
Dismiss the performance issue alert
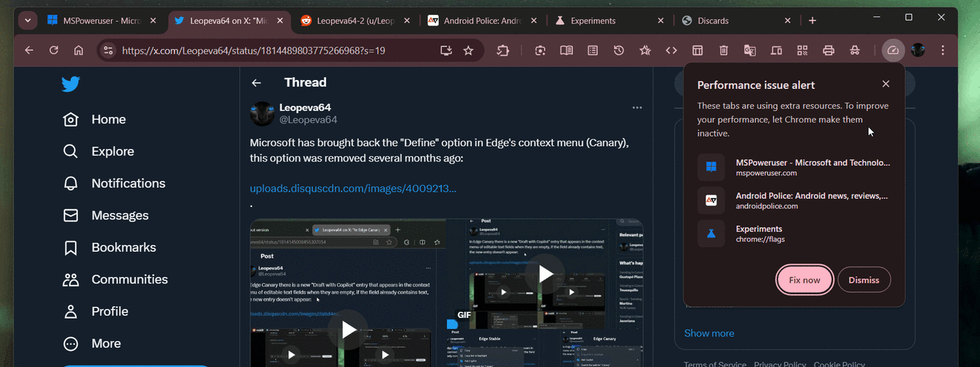coord(863,280)
